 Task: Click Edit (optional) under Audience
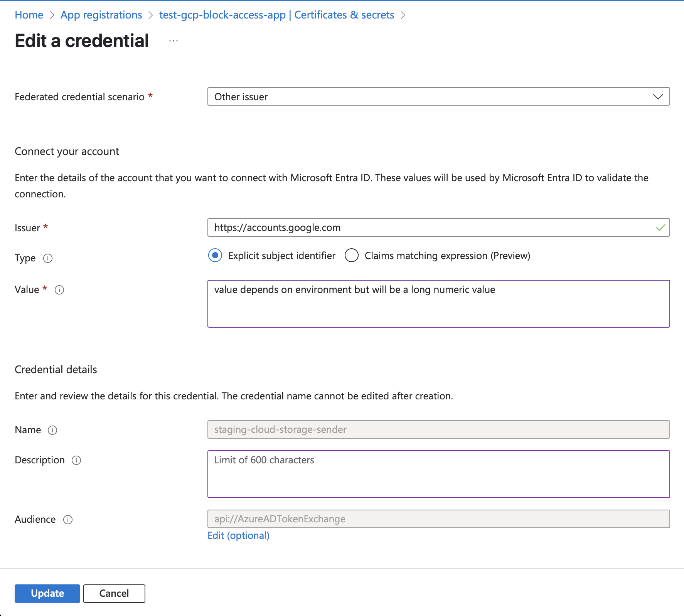coord(238,535)
